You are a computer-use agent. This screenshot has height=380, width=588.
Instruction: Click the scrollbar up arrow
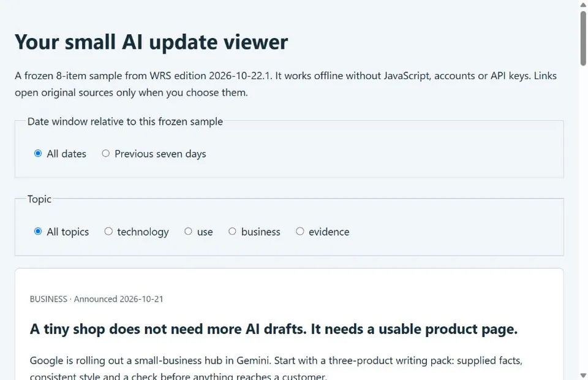(x=583, y=4)
